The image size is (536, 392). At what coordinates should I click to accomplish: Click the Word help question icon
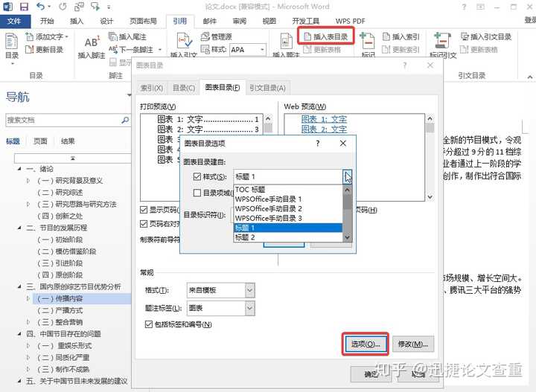click(464, 7)
